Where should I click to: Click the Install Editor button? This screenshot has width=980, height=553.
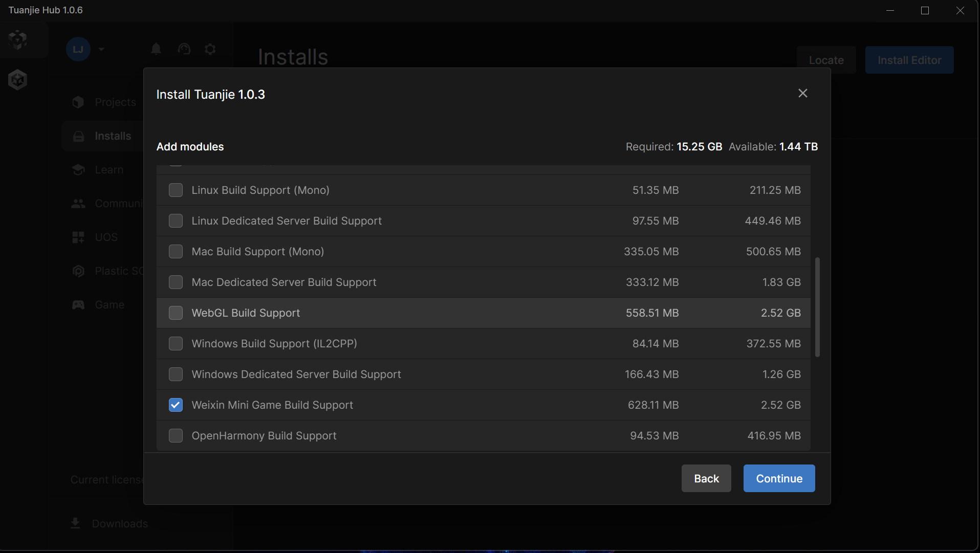(x=909, y=60)
